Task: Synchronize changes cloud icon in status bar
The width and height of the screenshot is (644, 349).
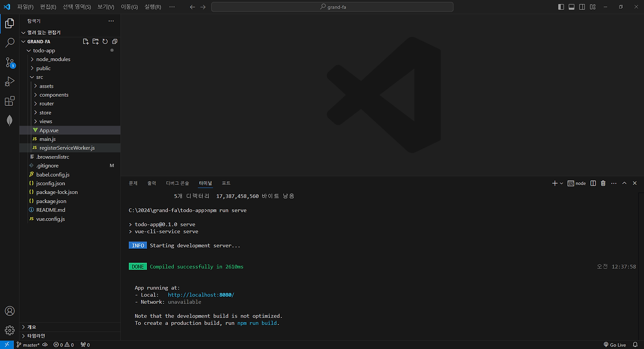Action: coord(45,345)
